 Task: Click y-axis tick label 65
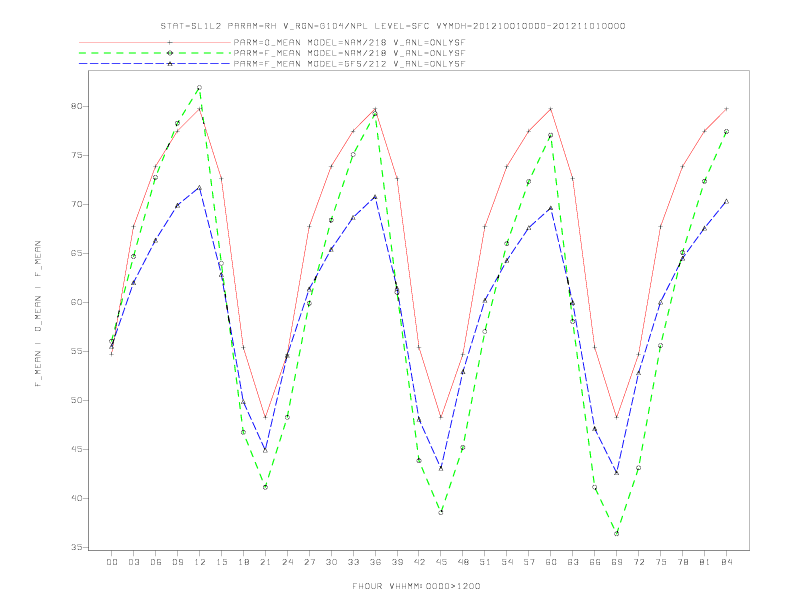[76, 253]
